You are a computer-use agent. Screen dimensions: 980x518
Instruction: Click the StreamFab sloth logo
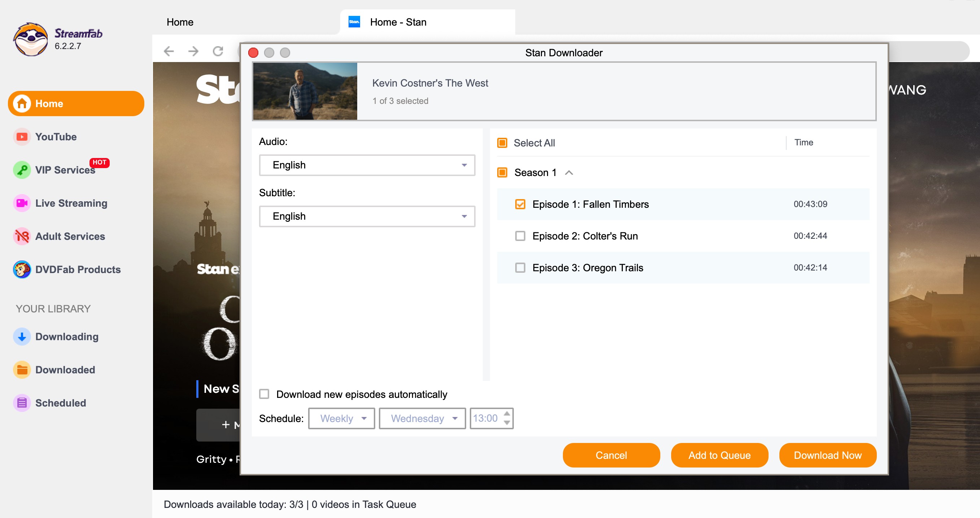point(30,39)
